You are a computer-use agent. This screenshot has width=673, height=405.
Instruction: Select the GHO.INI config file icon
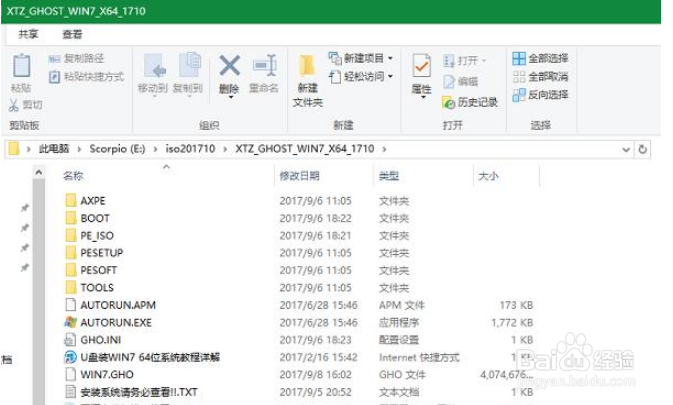pos(70,340)
